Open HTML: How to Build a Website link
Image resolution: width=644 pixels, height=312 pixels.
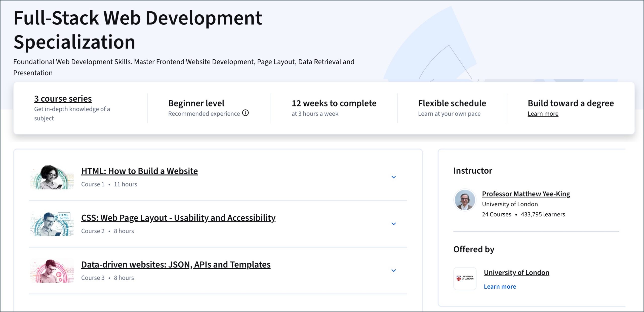(x=139, y=171)
